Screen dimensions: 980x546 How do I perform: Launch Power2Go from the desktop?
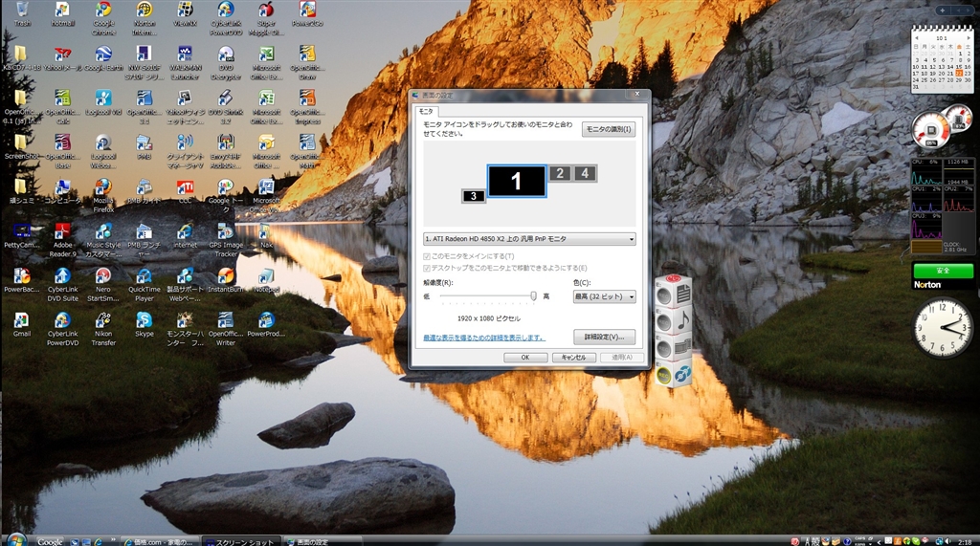click(307, 13)
